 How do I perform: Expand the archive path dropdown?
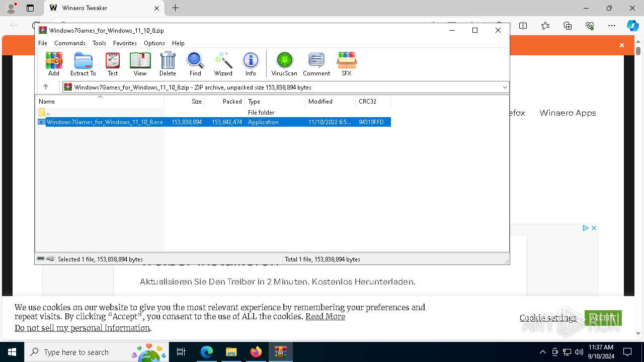505,87
